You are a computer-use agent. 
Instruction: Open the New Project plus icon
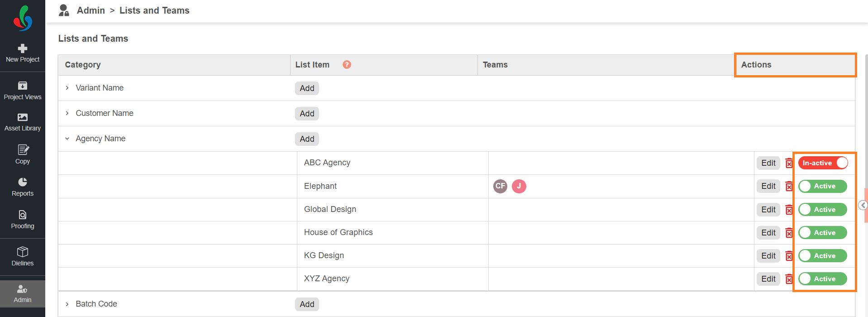pos(23,48)
